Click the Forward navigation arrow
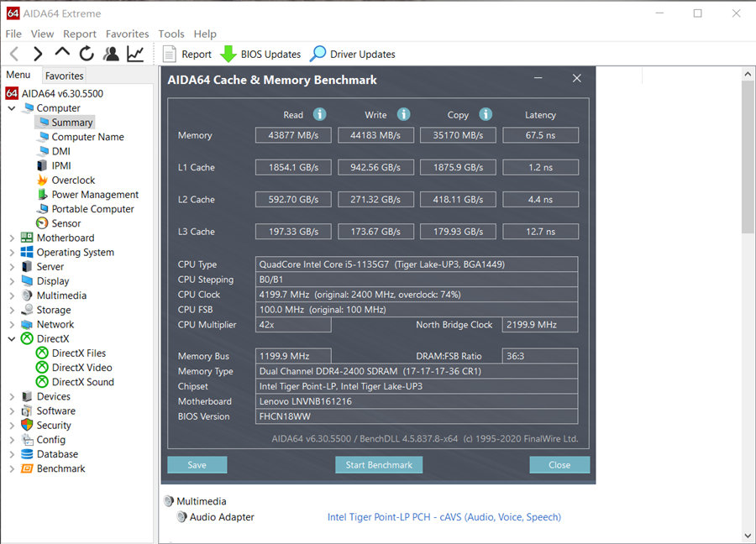Image resolution: width=756 pixels, height=544 pixels. point(38,54)
